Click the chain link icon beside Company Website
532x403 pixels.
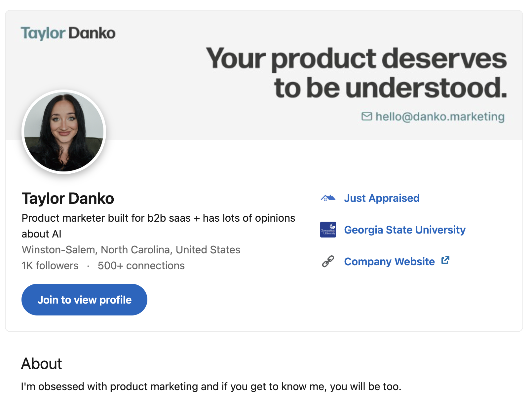coord(328,261)
